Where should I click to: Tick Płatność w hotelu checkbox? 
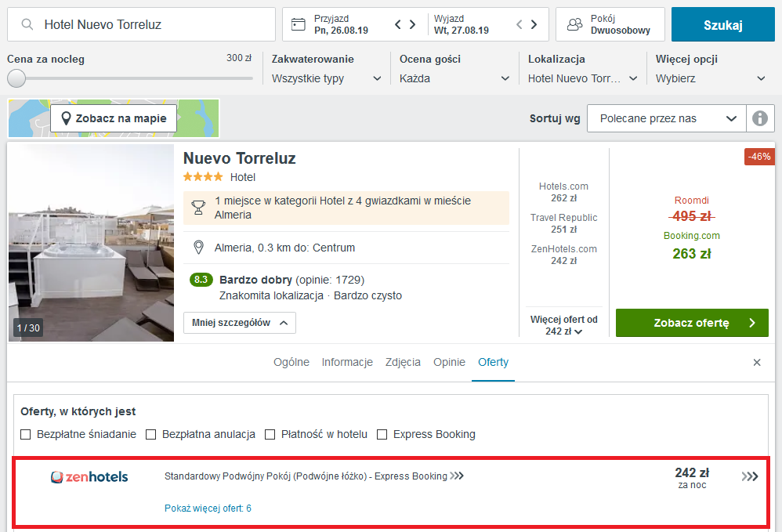tap(270, 434)
